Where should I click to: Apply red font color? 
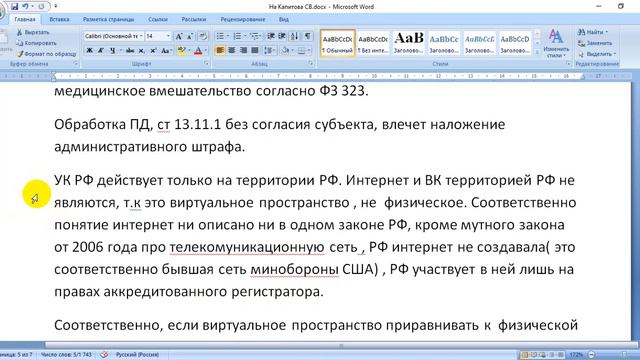tap(198, 51)
